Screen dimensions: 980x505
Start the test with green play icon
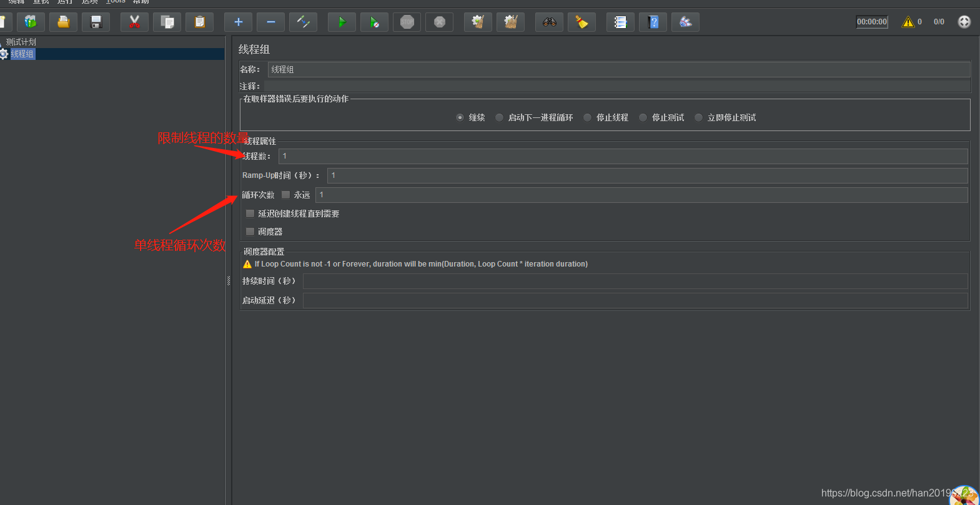pyautogui.click(x=342, y=22)
